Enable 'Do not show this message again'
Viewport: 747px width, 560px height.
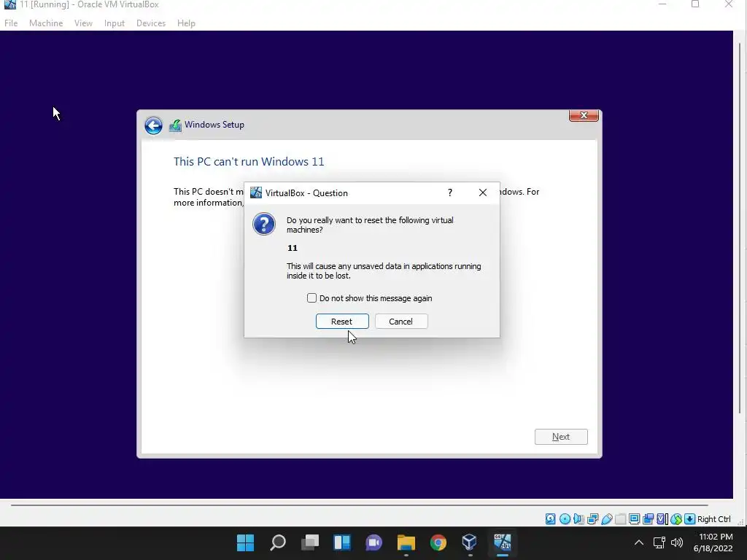tap(311, 298)
